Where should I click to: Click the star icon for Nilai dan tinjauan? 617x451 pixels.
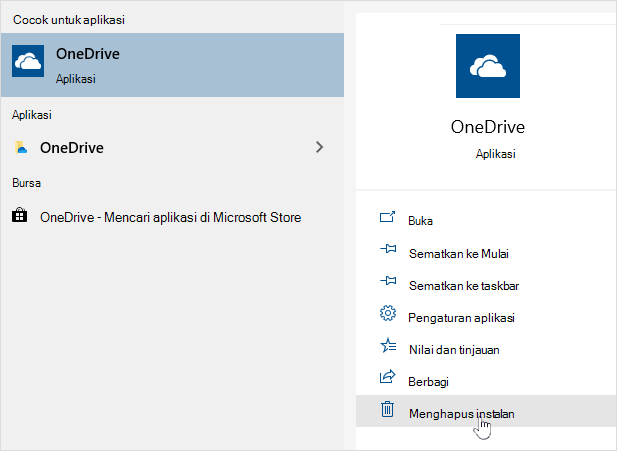pos(388,345)
